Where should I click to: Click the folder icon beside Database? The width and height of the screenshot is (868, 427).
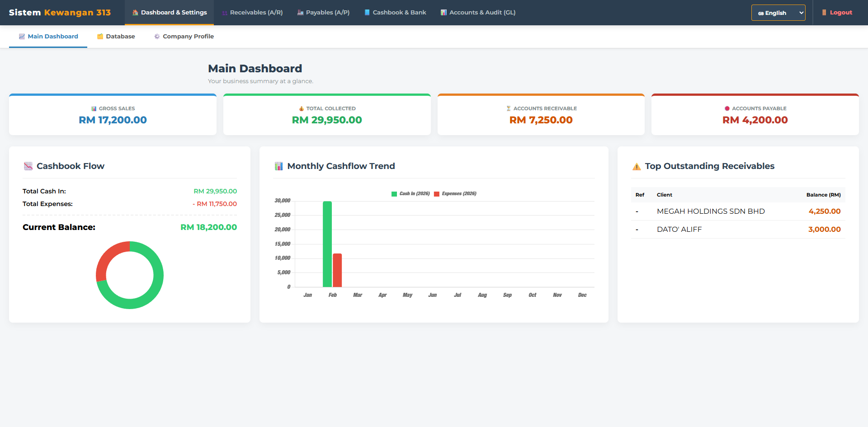pos(99,36)
